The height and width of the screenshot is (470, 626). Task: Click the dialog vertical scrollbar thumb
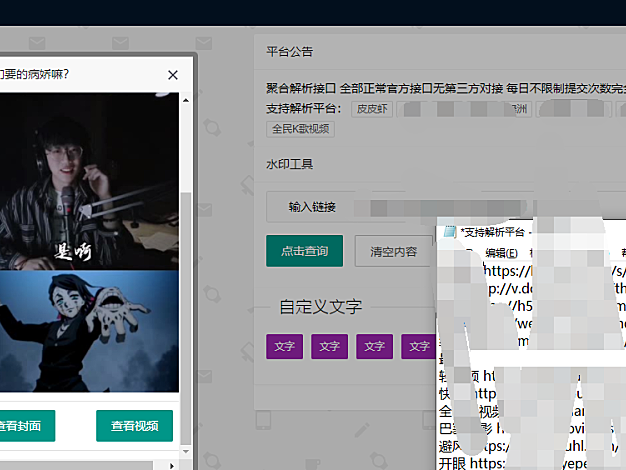coord(186,318)
